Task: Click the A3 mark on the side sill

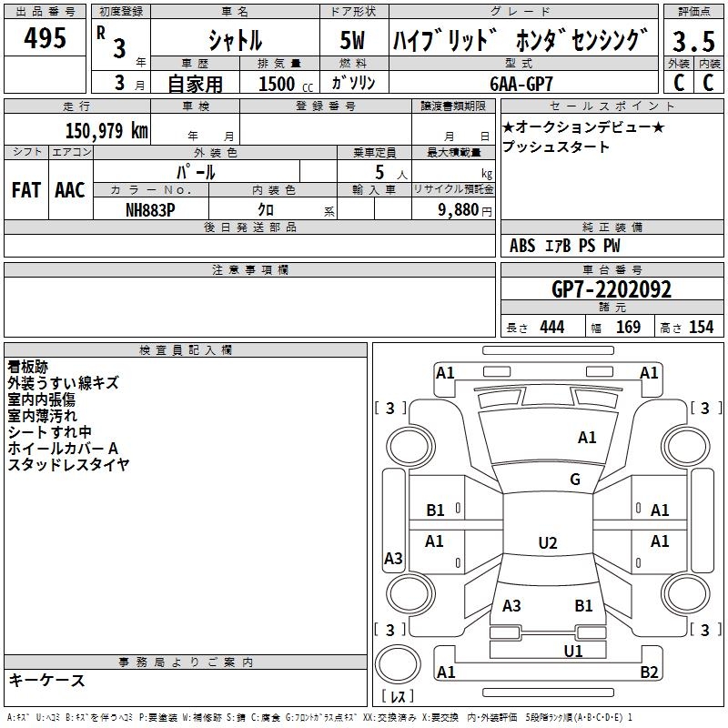Action: (x=393, y=558)
